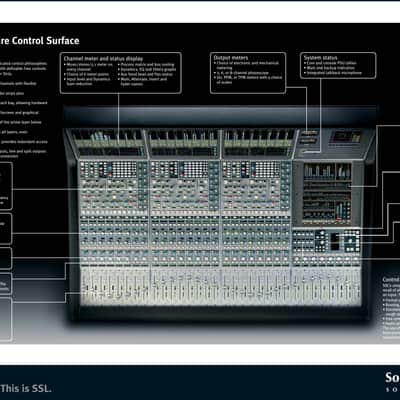The height and width of the screenshot is (400, 400).
Task: Select the 'System status' callout title
Action: [x=320, y=58]
